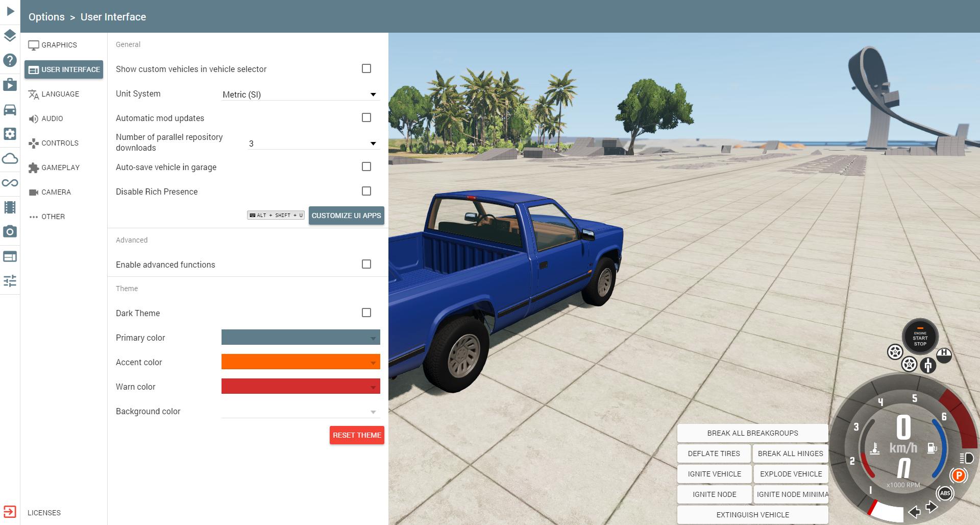Viewport: 980px width, 525px height.
Task: Click the headlight indicator icon on gauge
Action: [x=966, y=458]
